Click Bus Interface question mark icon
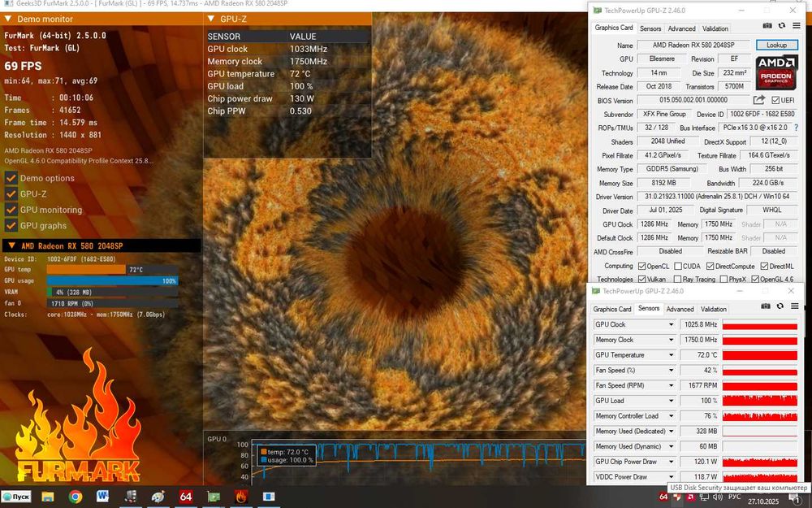812x508 pixels. (x=796, y=128)
